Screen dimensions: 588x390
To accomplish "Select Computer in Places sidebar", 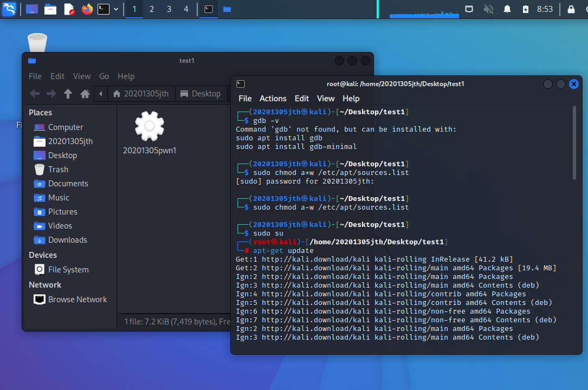I will 65,127.
